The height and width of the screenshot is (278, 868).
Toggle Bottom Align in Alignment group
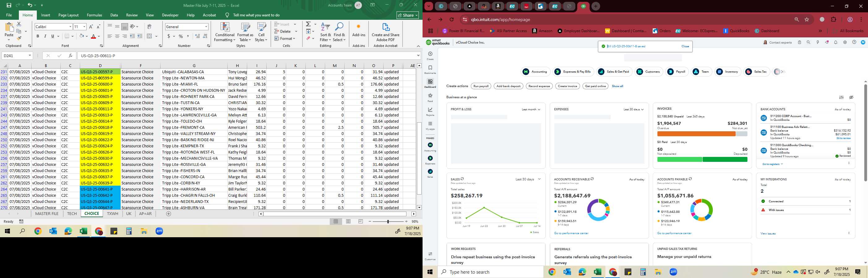click(x=124, y=27)
